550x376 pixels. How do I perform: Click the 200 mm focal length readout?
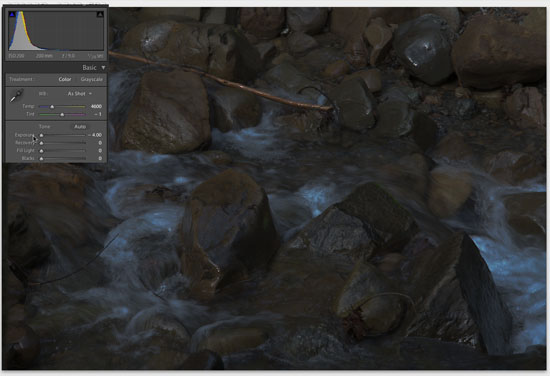44,56
